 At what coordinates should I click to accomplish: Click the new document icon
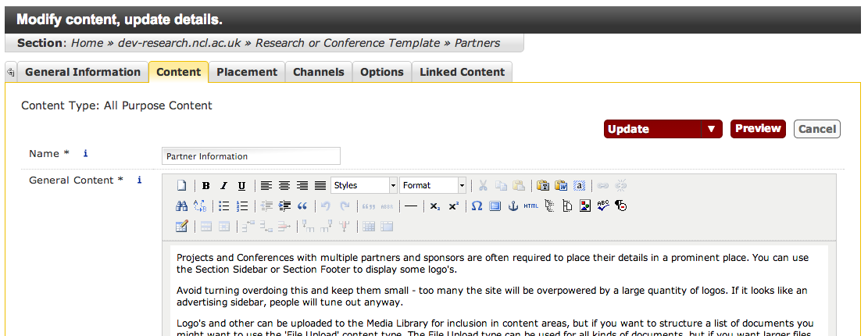pyautogui.click(x=181, y=186)
